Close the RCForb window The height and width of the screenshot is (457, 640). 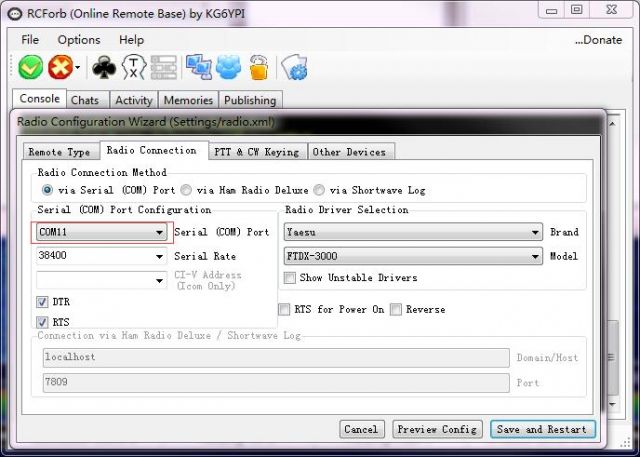(612, 10)
